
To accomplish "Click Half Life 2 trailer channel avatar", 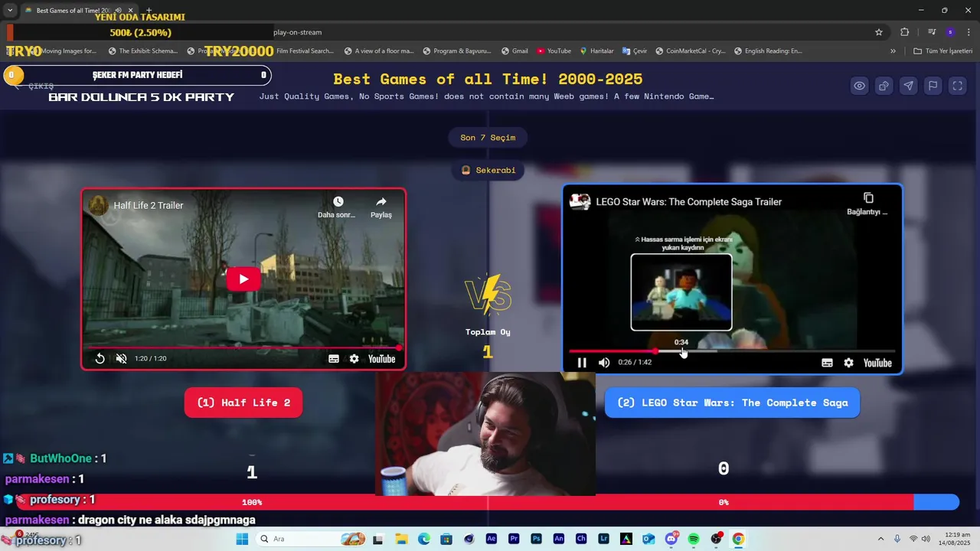I will [x=99, y=205].
